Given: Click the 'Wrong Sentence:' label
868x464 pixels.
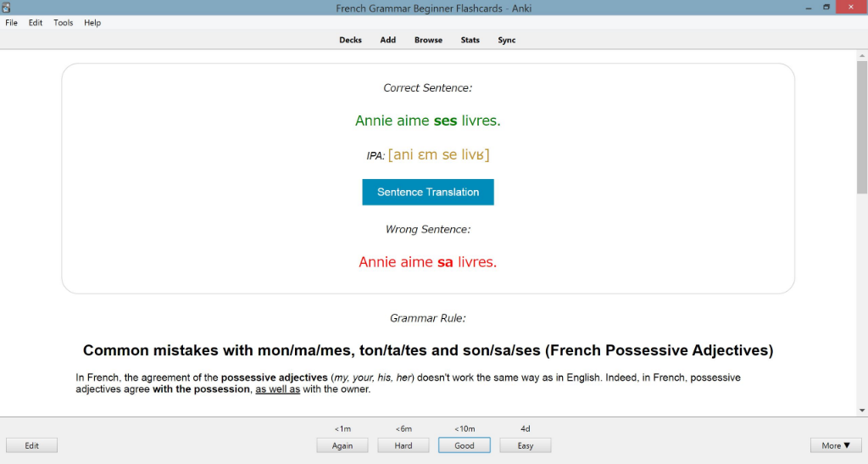Looking at the screenshot, I should [428, 229].
